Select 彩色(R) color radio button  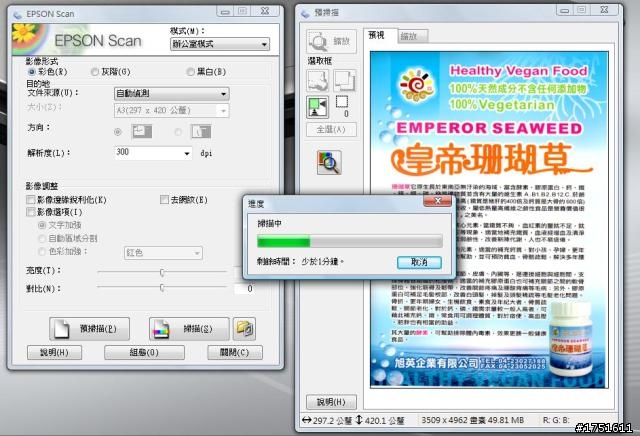click(x=31, y=72)
